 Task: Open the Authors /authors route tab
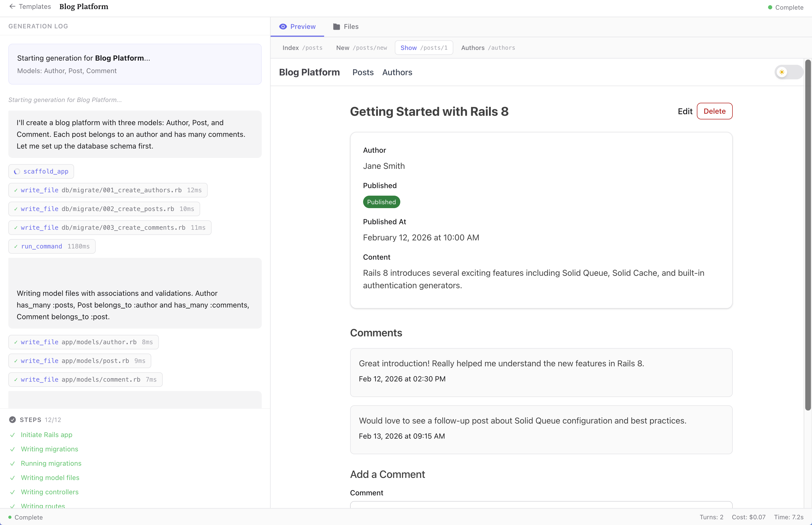point(488,48)
